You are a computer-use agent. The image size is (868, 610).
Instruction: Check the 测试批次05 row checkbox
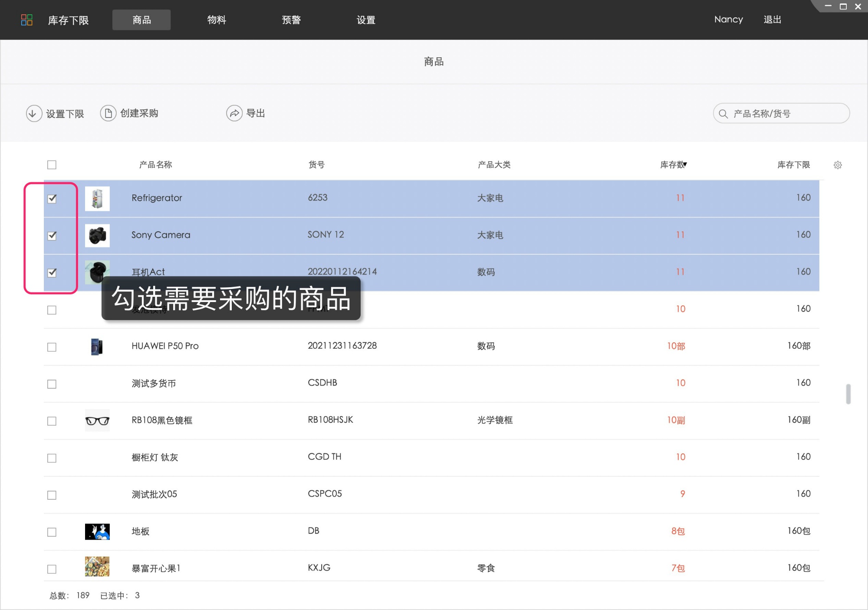click(x=52, y=495)
